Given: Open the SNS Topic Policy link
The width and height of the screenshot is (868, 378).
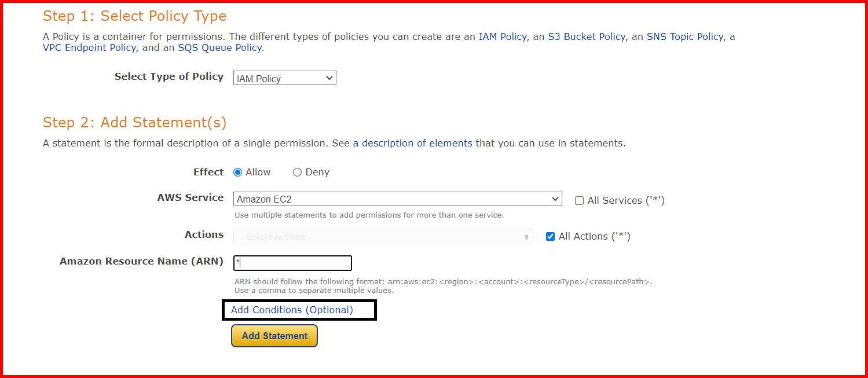Looking at the screenshot, I should point(685,36).
